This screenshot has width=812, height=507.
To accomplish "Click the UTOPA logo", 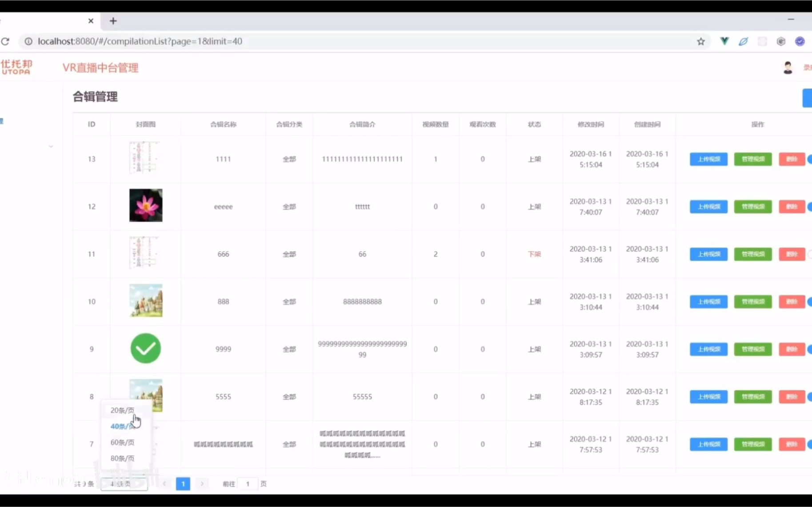I will point(16,67).
